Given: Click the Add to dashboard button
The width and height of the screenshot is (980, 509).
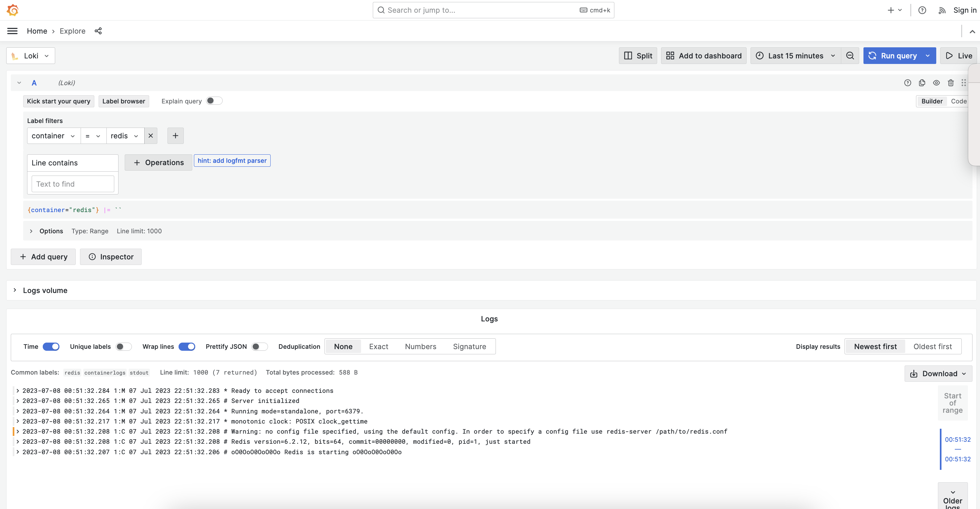Looking at the screenshot, I should point(703,55).
